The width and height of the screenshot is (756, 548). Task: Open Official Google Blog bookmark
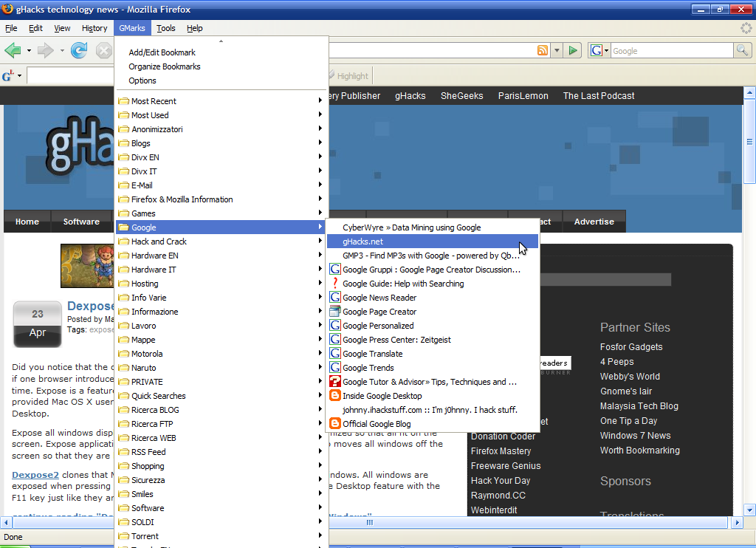[x=433, y=423]
